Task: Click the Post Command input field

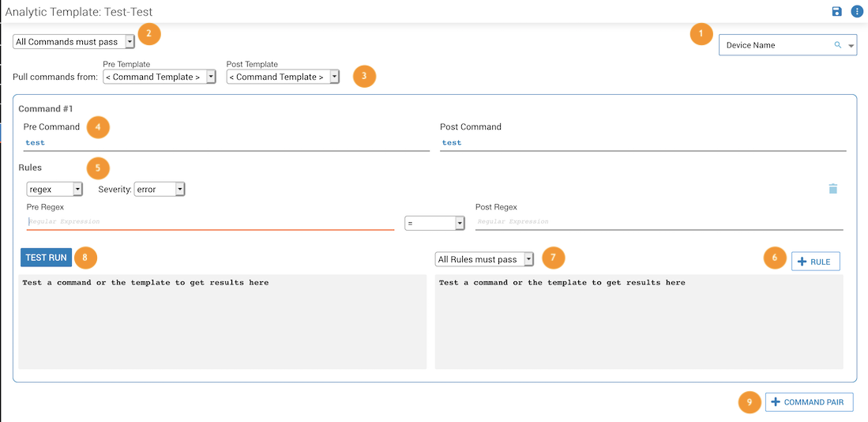Action: tap(642, 143)
